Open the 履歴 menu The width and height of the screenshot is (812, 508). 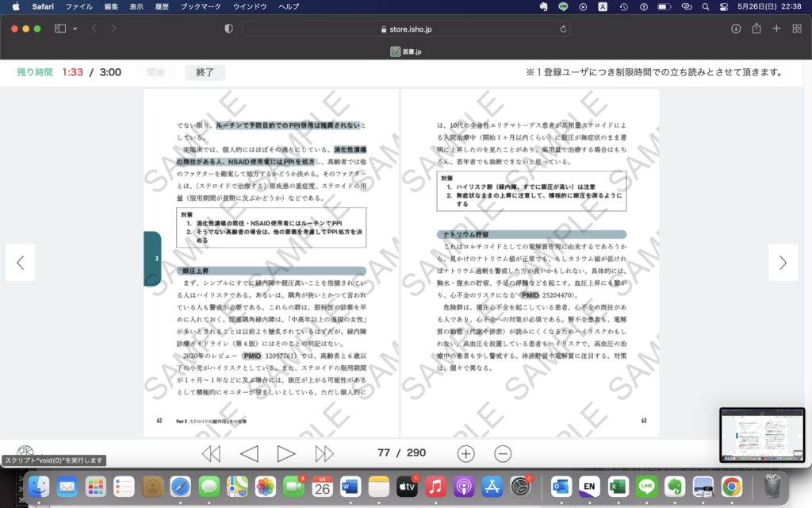tap(163, 6)
